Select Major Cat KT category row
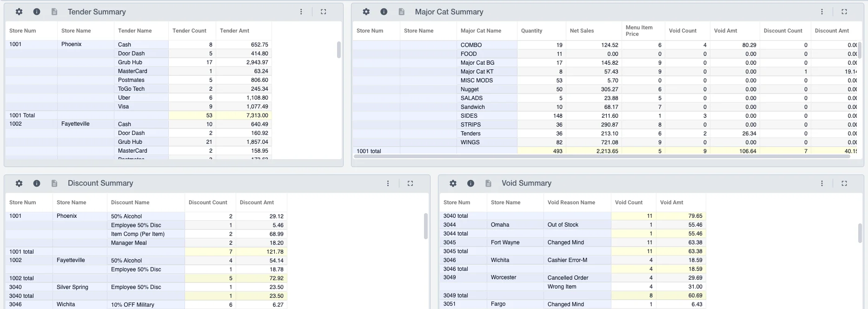 click(604, 72)
